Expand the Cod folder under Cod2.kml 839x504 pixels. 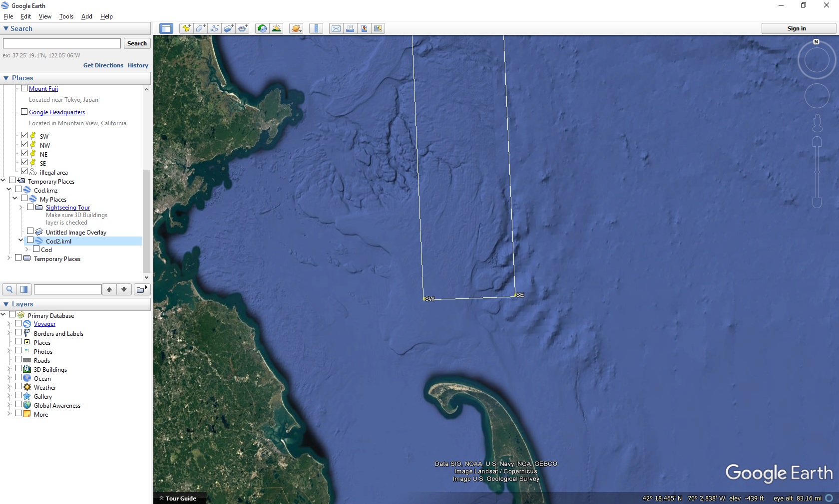(x=27, y=250)
